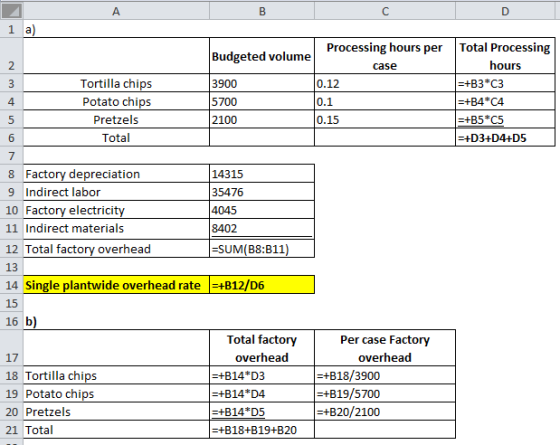Click the 'Budgeted volume' header cell

pos(262,56)
